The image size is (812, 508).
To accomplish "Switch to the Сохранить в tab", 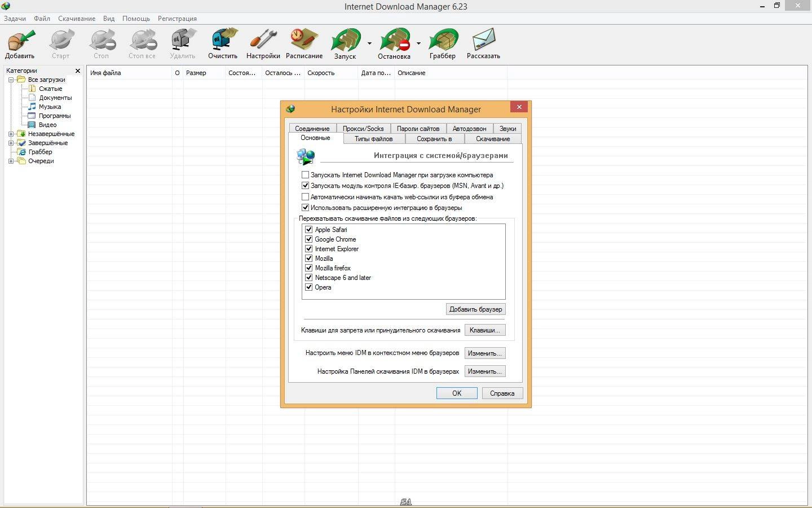I will tap(434, 139).
